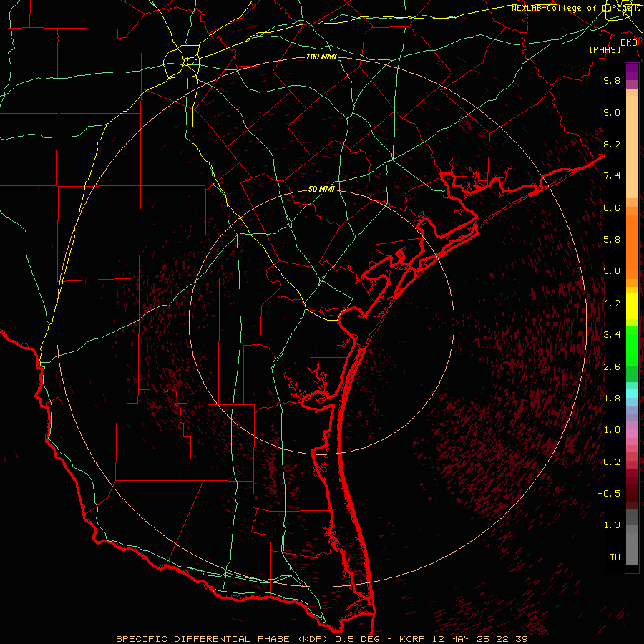Click the dark red band of the color scale
Image resolution: width=644 pixels, height=644 pixels.
pyautogui.click(x=632, y=489)
